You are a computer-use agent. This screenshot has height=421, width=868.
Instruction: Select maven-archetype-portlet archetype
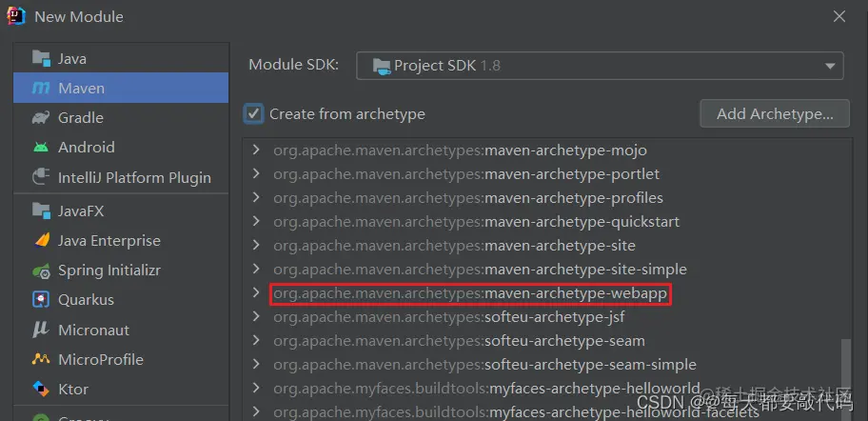click(466, 174)
